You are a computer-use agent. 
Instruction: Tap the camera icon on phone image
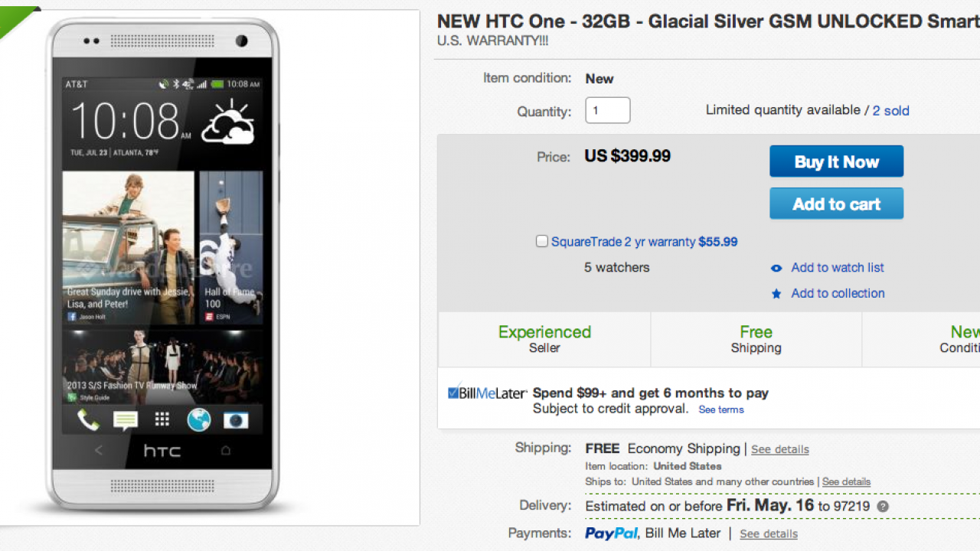(235, 419)
